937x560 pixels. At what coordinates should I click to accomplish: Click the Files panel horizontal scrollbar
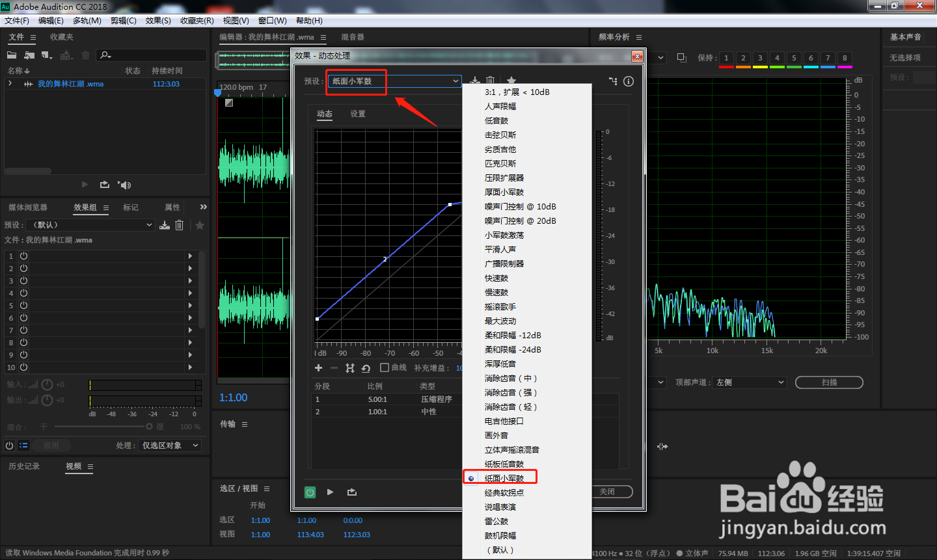click(28, 172)
